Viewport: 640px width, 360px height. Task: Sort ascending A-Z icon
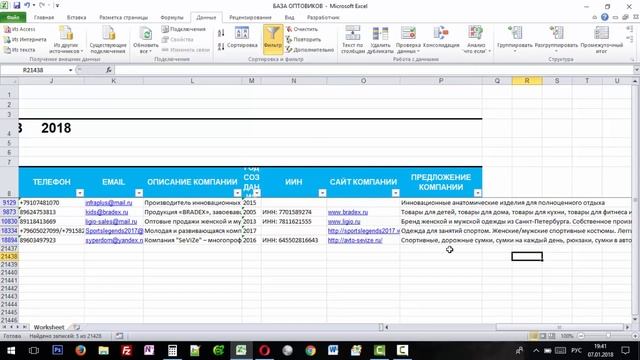tap(221, 33)
